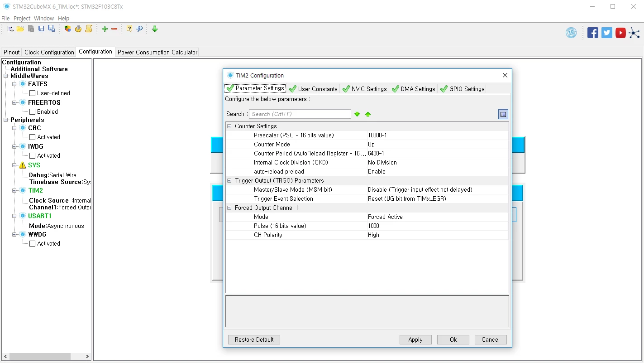Open the Twitter icon
This screenshot has width=644, height=363.
(x=607, y=33)
